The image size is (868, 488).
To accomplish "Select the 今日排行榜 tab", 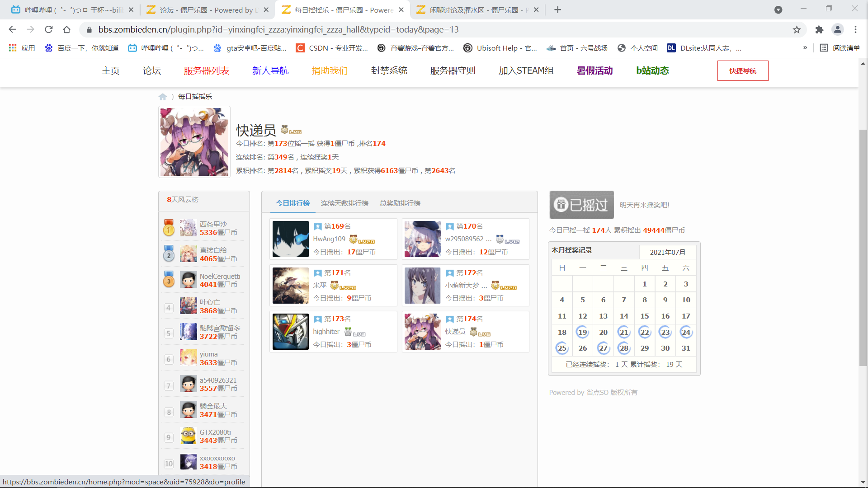I will click(x=293, y=203).
